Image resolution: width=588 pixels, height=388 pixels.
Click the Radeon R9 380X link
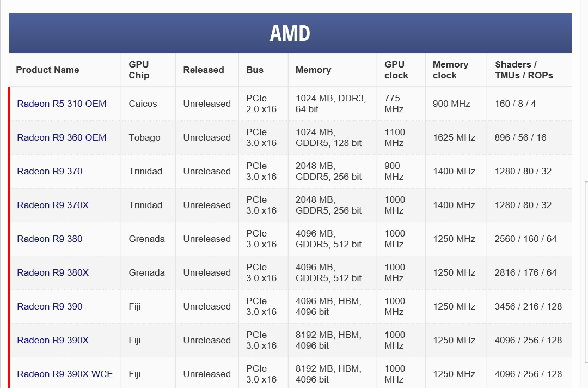[x=53, y=272]
